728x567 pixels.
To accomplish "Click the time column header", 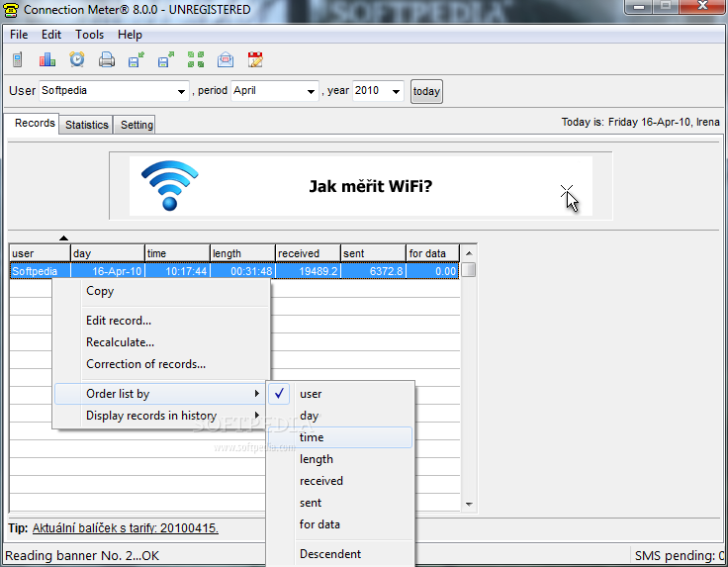I will (177, 253).
